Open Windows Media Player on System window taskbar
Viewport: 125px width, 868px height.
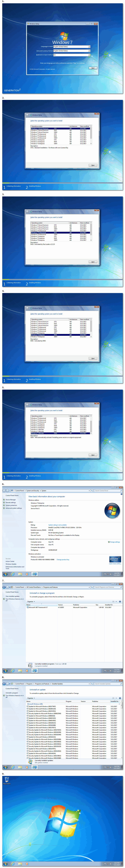pyautogui.click(x=27, y=574)
